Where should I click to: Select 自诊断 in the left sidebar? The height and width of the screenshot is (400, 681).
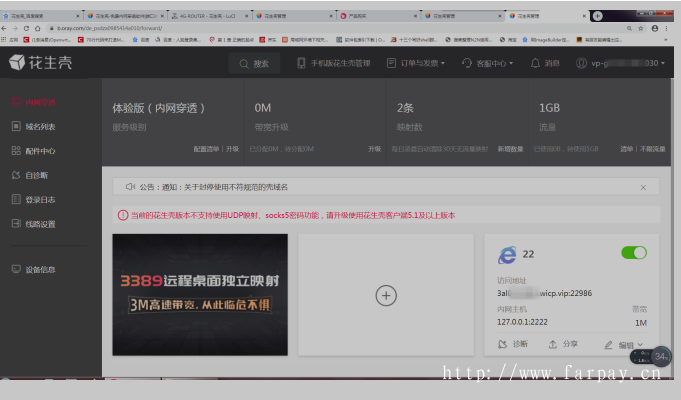(x=36, y=175)
